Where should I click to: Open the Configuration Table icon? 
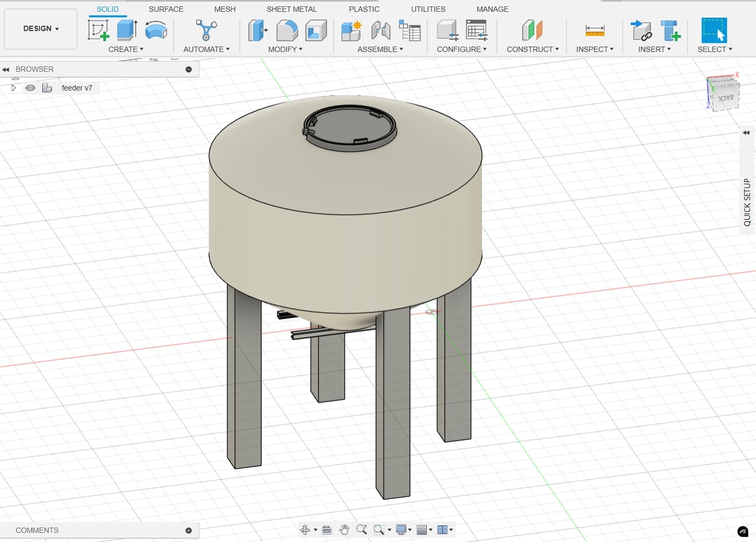click(x=476, y=31)
